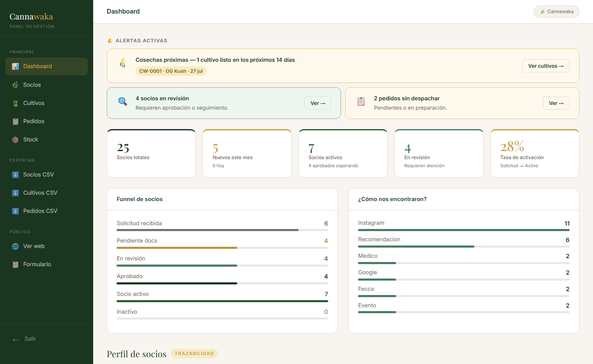Click the 'Evento' source label
Image resolution: width=593 pixels, height=364 pixels.
[367, 306]
